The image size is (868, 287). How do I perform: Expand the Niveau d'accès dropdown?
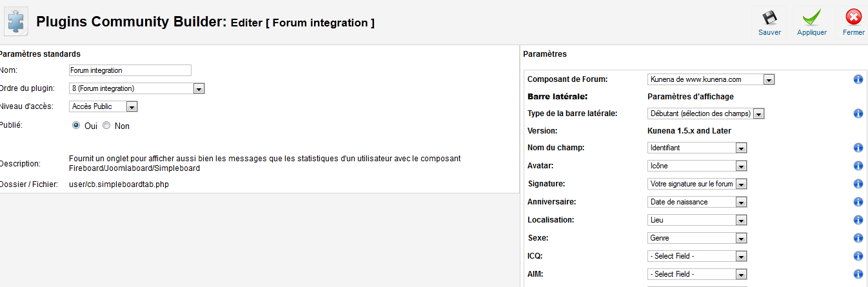[x=103, y=106]
